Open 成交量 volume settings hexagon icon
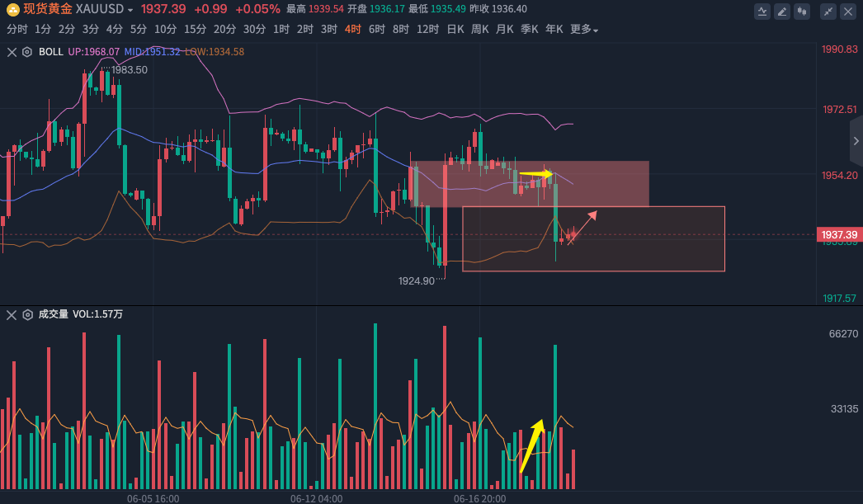This screenshot has width=863, height=504. [27, 314]
